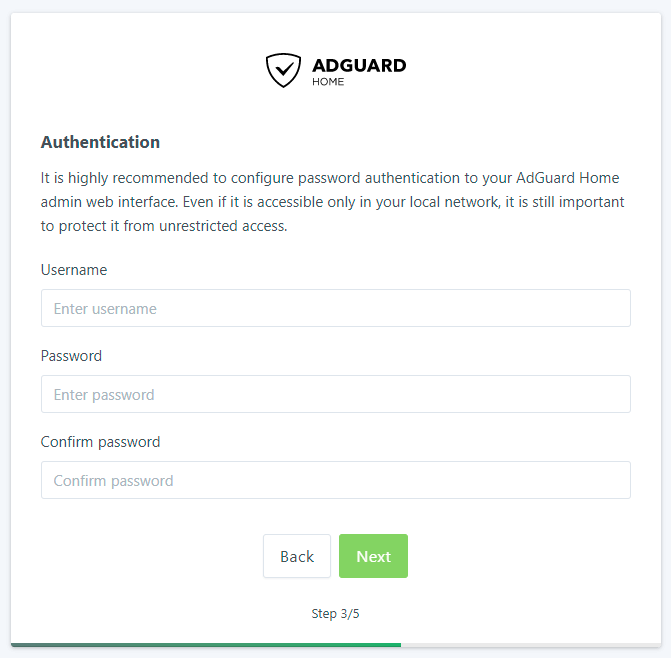671x658 pixels.
Task: Click the "unrestricted access" text in description
Action: tap(225, 226)
